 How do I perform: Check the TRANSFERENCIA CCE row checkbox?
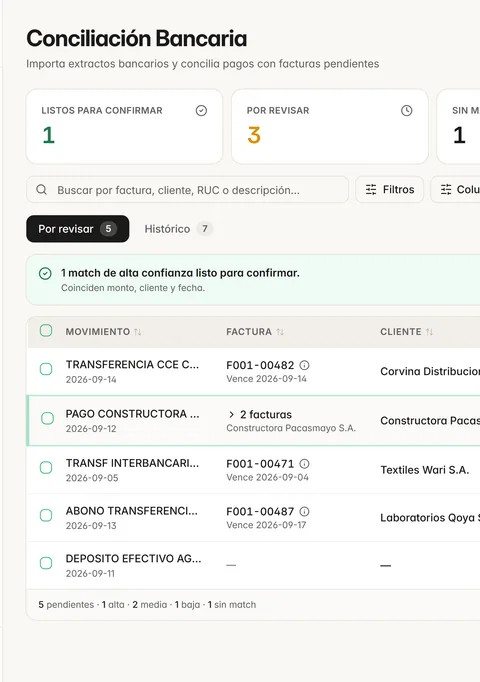(46, 369)
